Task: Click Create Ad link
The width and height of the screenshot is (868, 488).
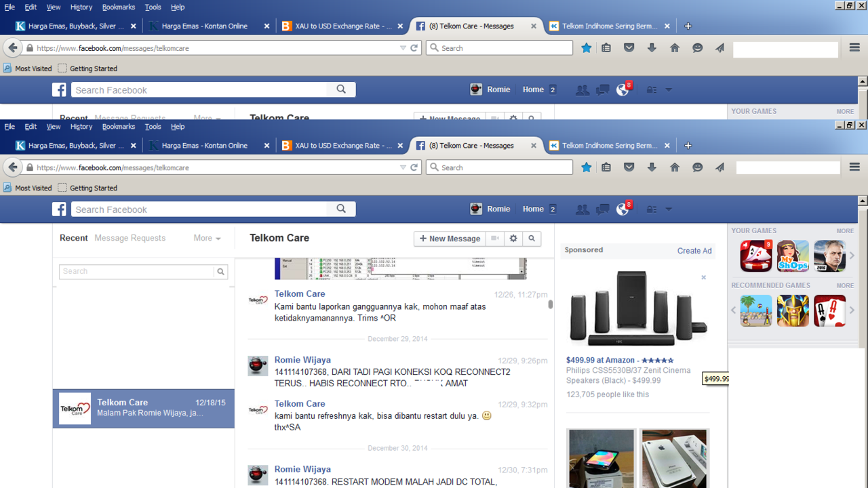Action: (x=694, y=251)
